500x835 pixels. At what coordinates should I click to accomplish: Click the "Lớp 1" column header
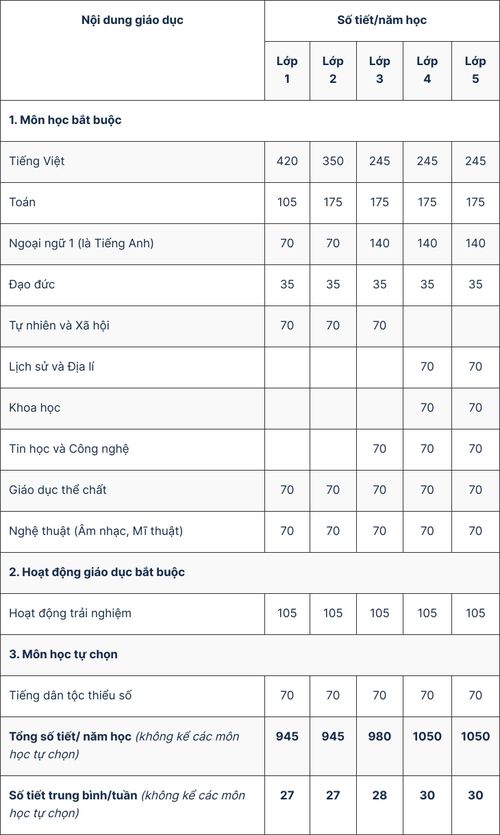[x=287, y=70]
